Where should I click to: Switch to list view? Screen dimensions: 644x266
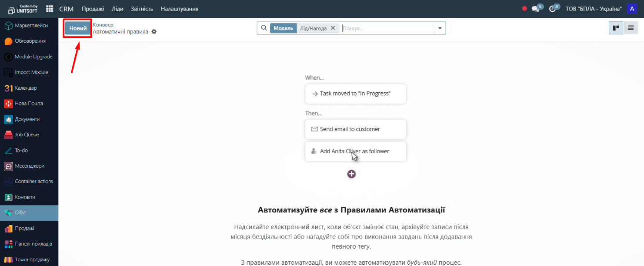[x=631, y=28]
